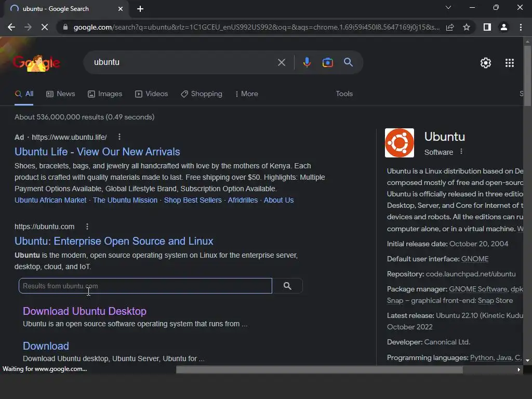This screenshot has height=399, width=532.
Task: Open About Us sitelink
Action: click(x=278, y=200)
